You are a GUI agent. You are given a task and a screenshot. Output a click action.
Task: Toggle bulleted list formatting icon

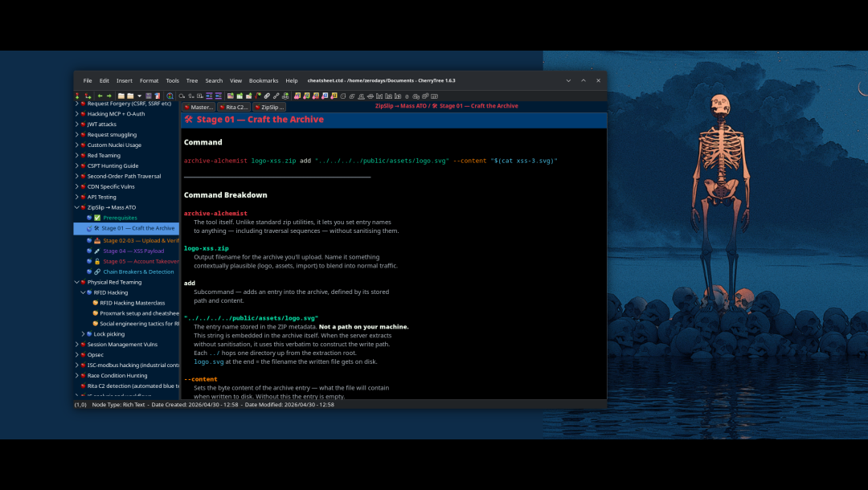[182, 96]
